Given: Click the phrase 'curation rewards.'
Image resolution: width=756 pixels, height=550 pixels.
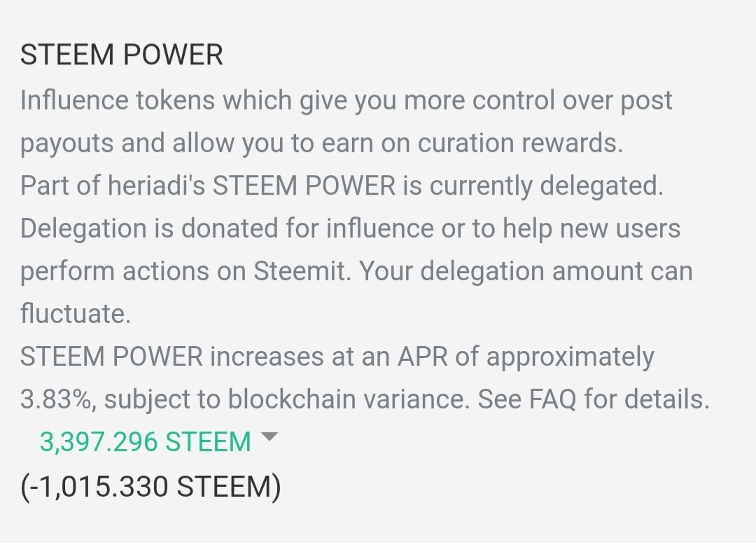Looking at the screenshot, I should click(x=520, y=144).
